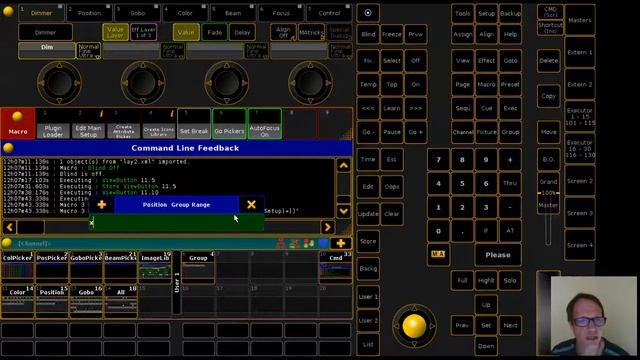Viewport: 640px width, 360px height.
Task: Select the Color preset type tab
Action: click(x=185, y=13)
